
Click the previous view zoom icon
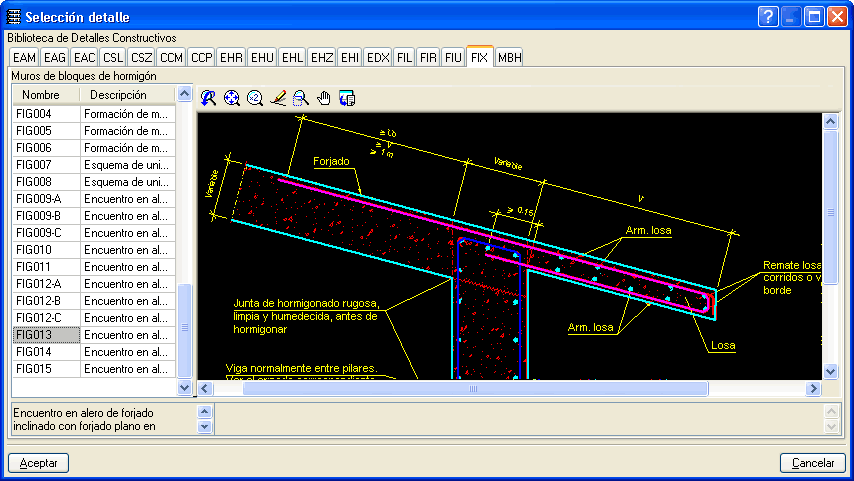pyautogui.click(x=208, y=97)
